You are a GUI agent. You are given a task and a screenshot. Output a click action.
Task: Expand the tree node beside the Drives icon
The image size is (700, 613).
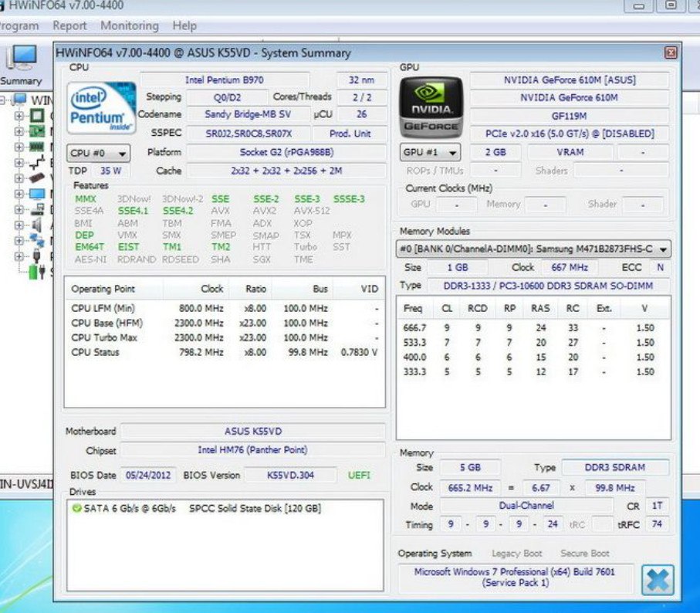pyautogui.click(x=19, y=209)
